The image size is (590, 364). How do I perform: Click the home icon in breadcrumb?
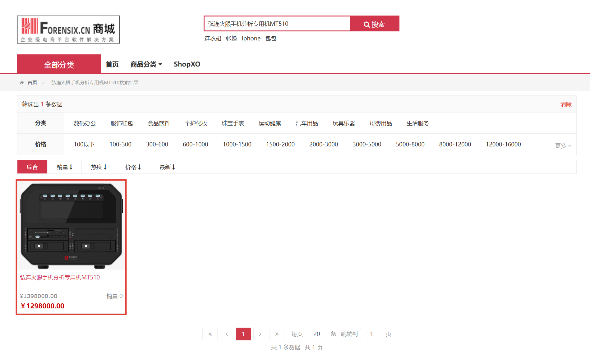[x=22, y=83]
